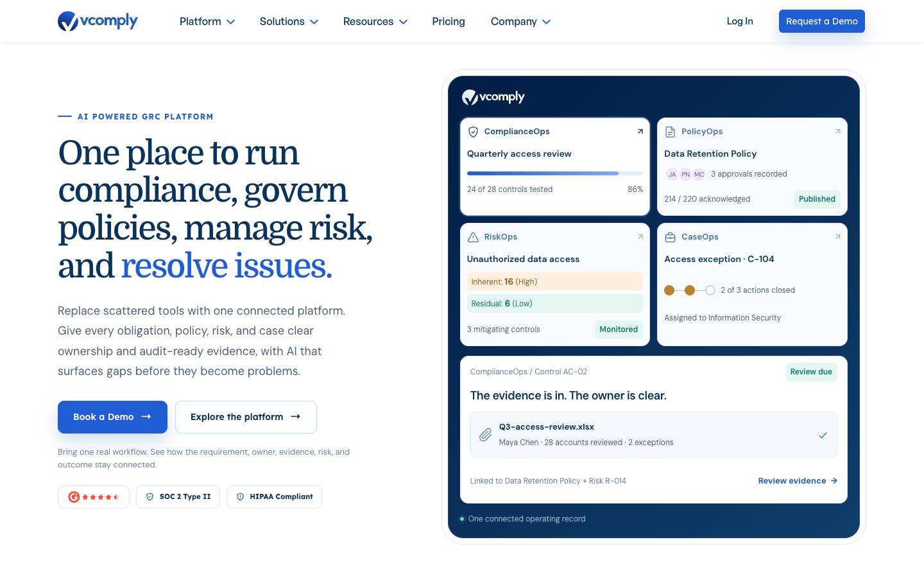Click the MC approver avatar

pyautogui.click(x=699, y=174)
